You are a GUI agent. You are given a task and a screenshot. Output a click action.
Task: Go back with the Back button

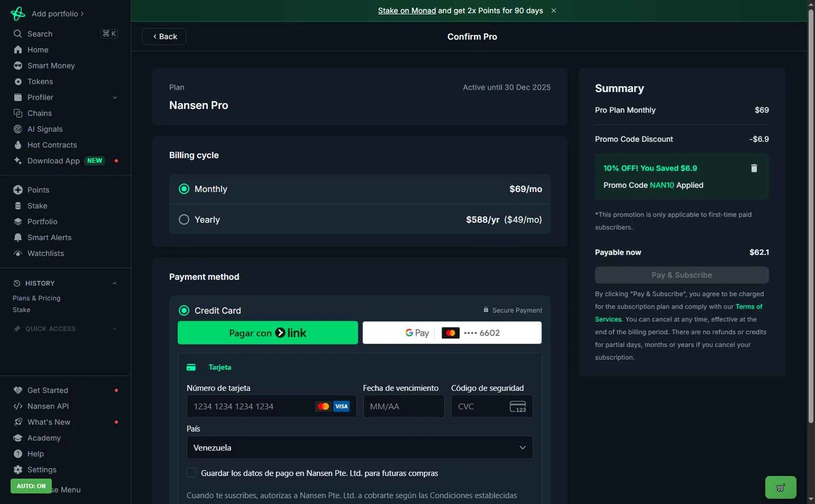coord(164,36)
